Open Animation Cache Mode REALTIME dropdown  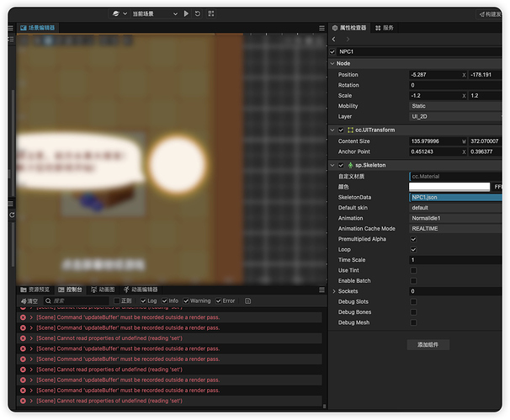click(x=455, y=229)
